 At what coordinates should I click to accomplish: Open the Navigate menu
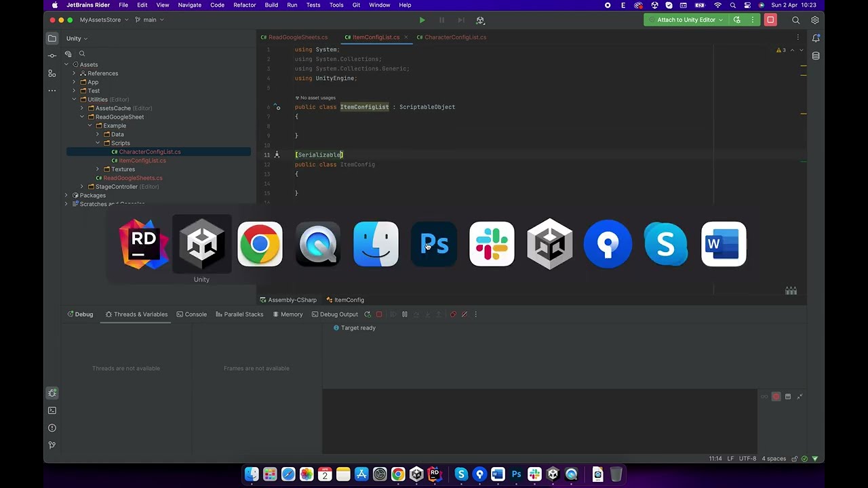click(x=189, y=5)
